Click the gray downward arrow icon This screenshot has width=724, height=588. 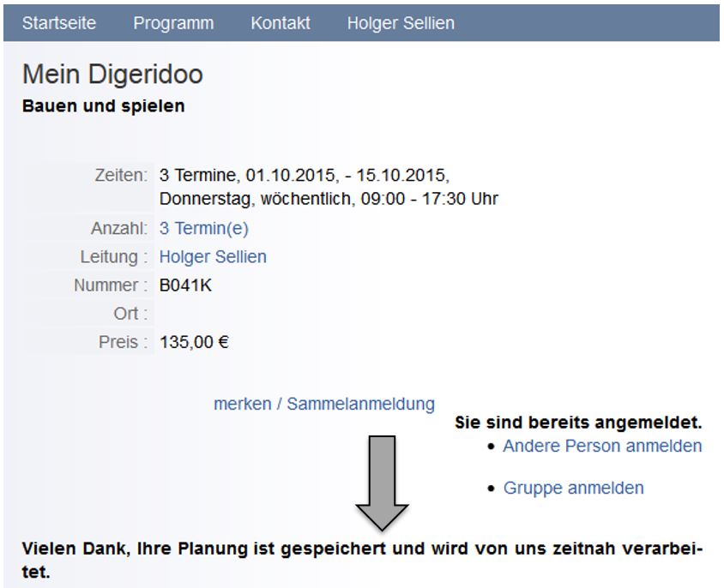coord(382,482)
